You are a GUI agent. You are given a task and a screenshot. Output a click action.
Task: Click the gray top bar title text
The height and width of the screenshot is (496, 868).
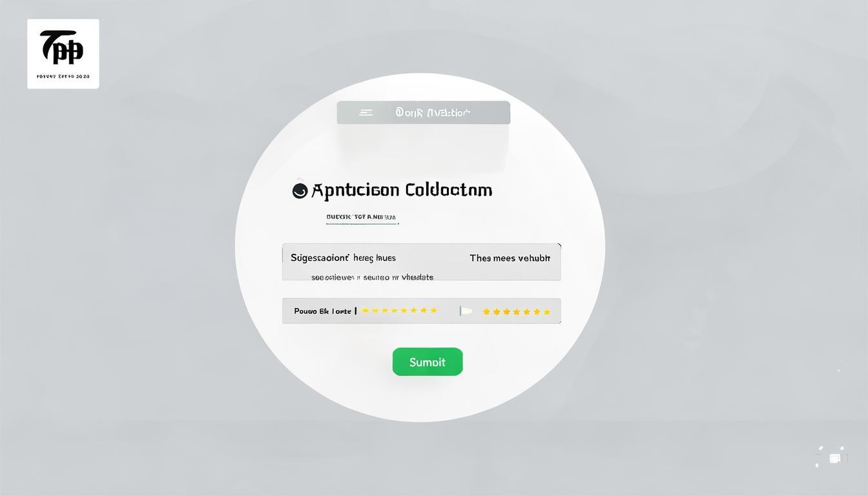coord(433,112)
